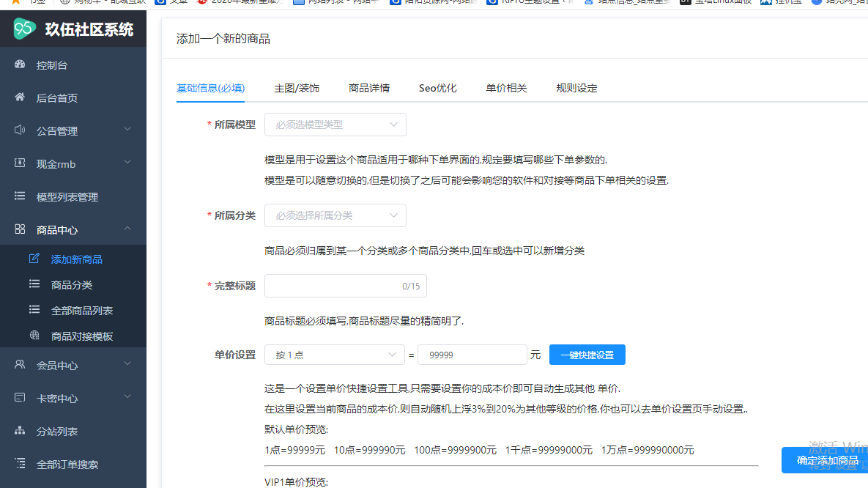Screen dimensions: 868x488
Task: Expand the 公告管理 menu chevron
Action: [x=127, y=129]
